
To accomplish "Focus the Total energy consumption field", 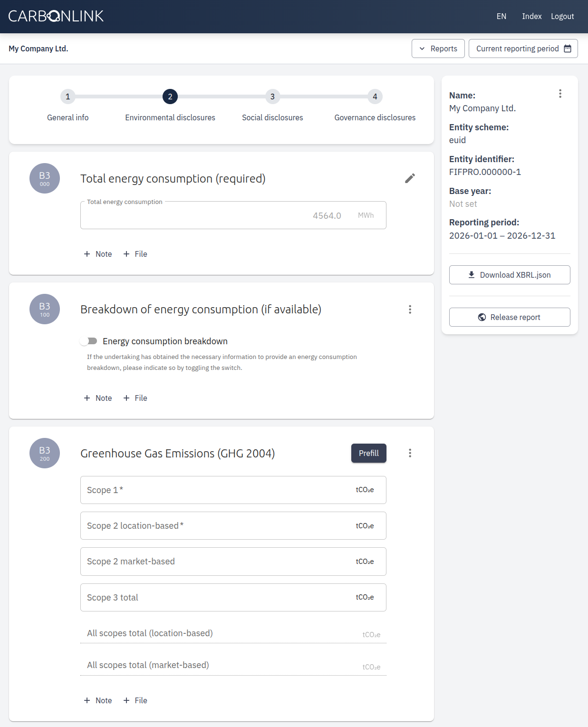I will point(233,215).
